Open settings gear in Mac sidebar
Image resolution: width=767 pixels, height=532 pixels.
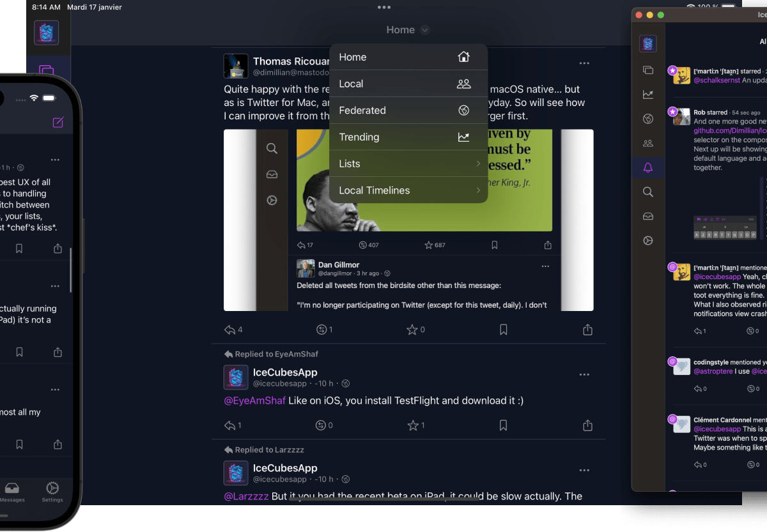click(648, 241)
